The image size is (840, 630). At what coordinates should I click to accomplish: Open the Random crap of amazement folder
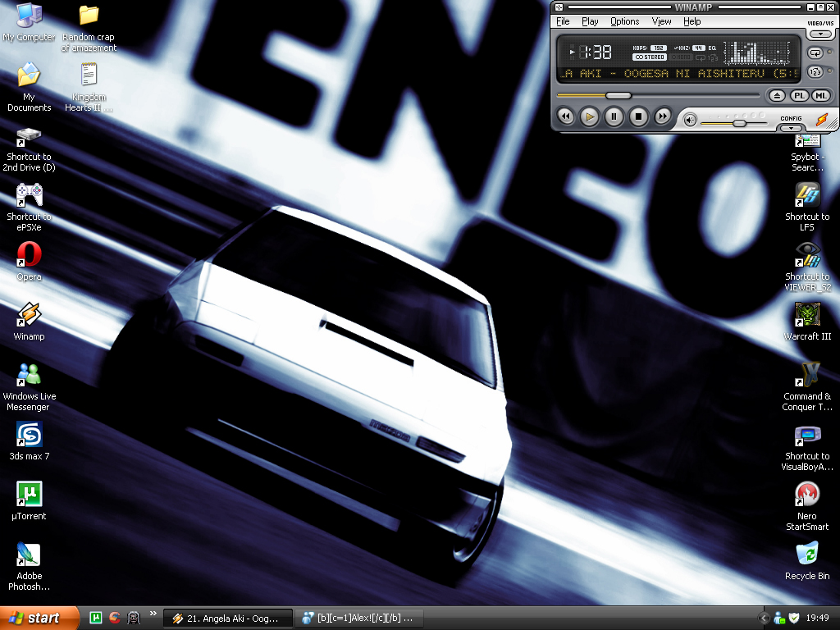point(89,27)
